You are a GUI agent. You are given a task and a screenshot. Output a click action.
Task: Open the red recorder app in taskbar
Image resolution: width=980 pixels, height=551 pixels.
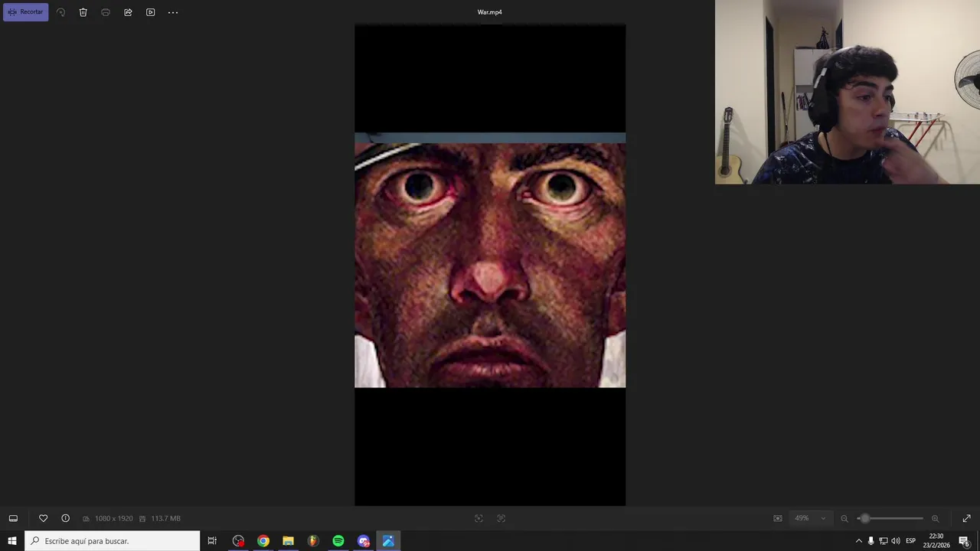click(x=238, y=541)
